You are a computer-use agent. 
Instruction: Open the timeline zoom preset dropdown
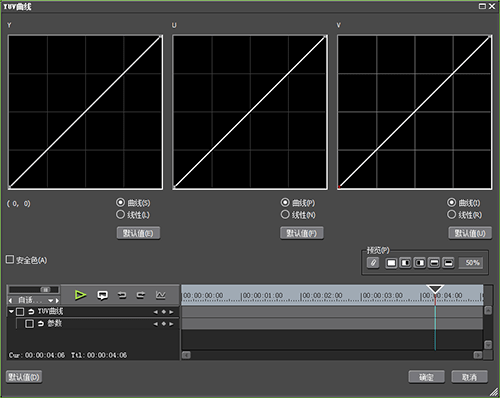(51, 301)
